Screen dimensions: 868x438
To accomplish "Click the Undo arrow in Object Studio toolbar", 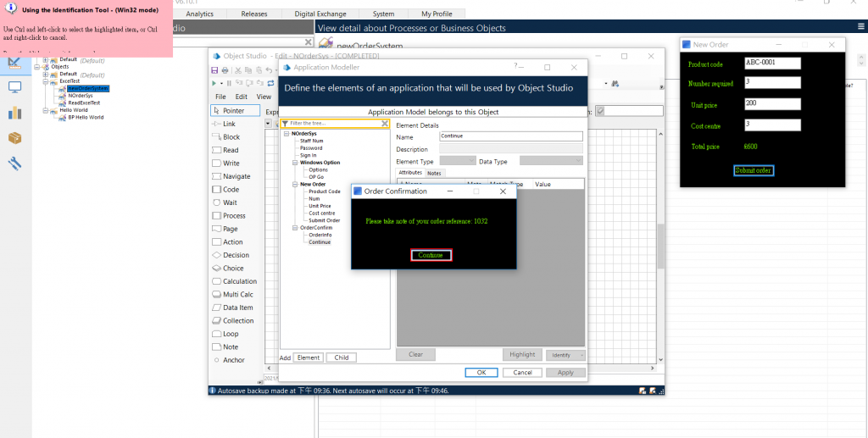I will tap(268, 70).
